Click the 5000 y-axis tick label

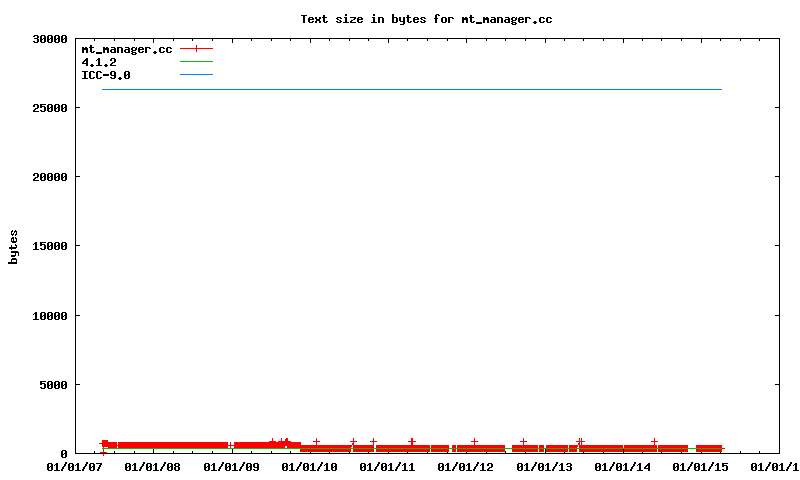[x=52, y=385]
